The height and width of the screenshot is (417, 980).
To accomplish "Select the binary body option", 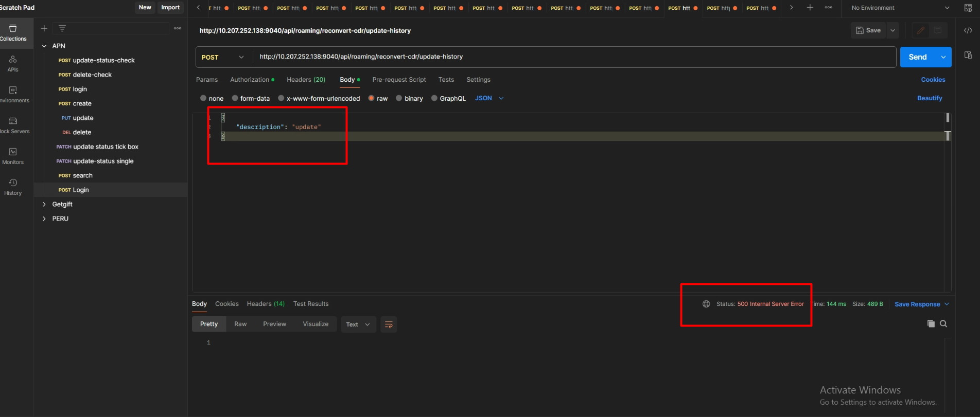I will pos(399,98).
